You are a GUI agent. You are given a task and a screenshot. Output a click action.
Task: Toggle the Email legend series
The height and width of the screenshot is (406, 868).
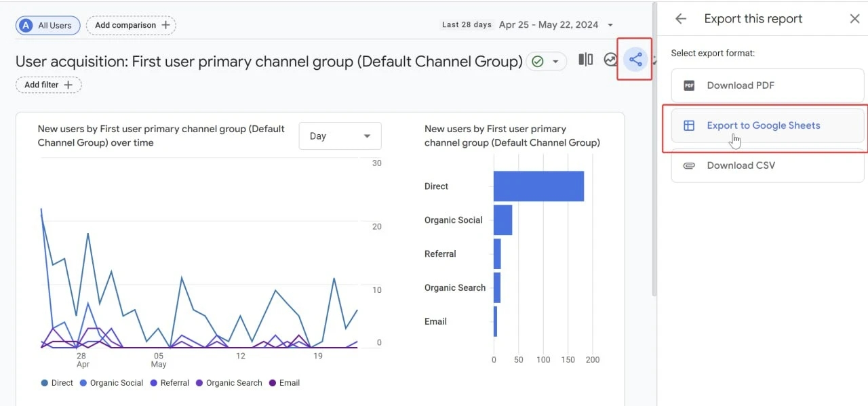(x=284, y=383)
